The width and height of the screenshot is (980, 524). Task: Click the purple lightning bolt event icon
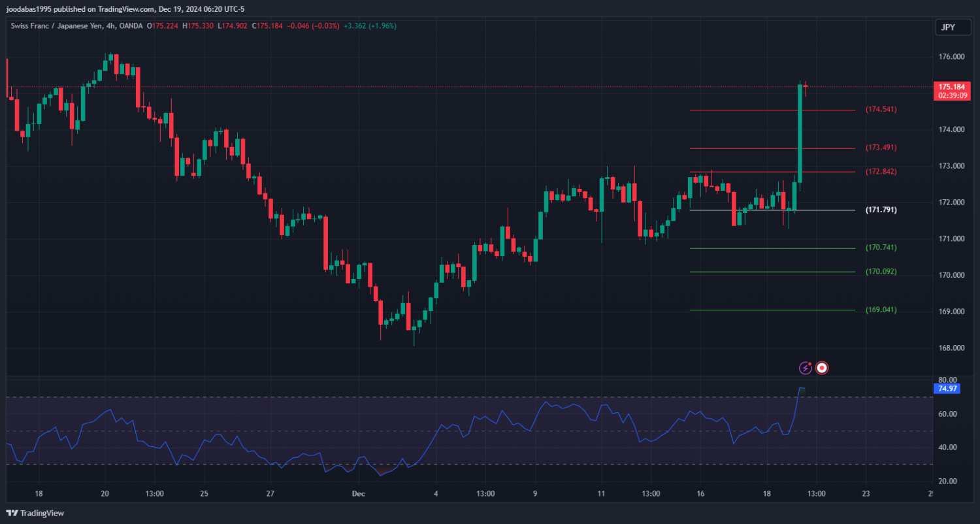[x=806, y=368]
